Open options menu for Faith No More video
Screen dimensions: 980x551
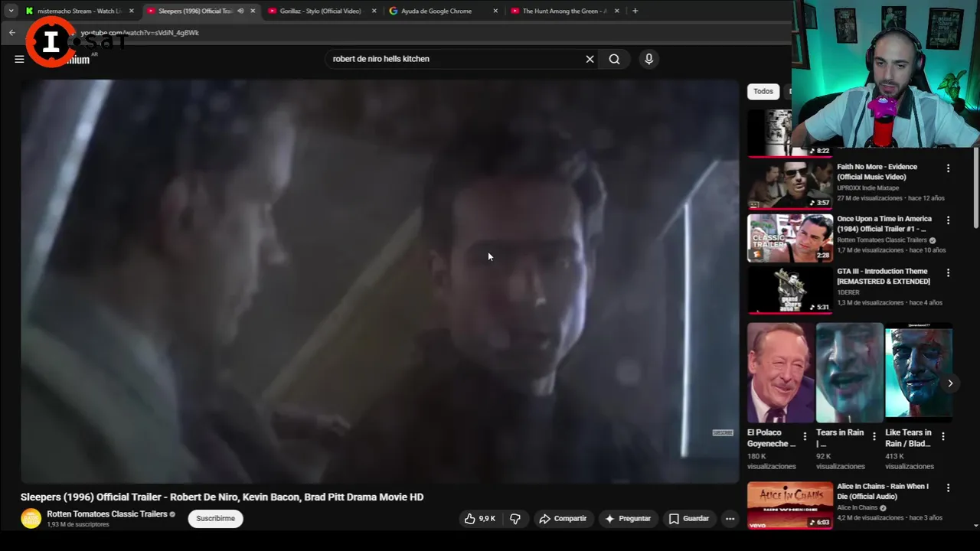pyautogui.click(x=948, y=168)
